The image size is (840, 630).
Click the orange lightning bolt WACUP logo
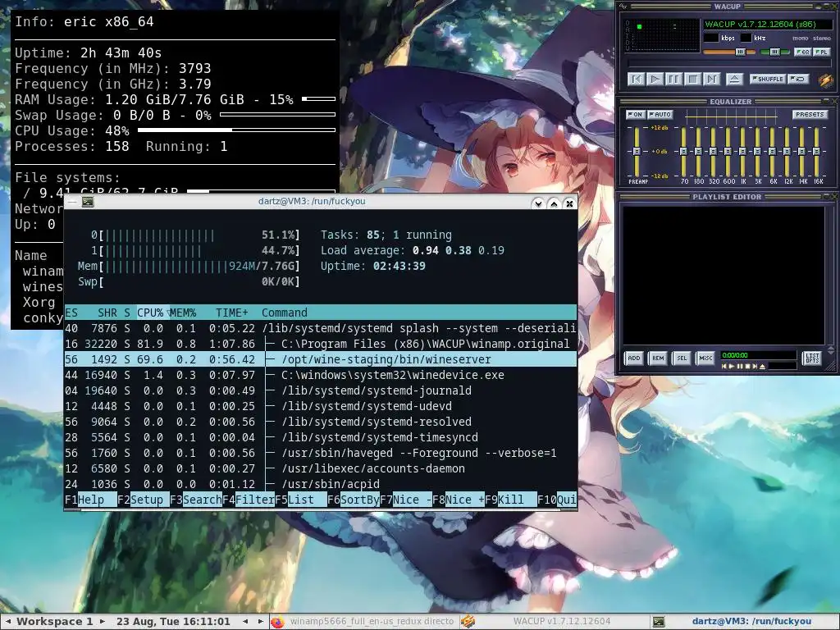[x=825, y=80]
